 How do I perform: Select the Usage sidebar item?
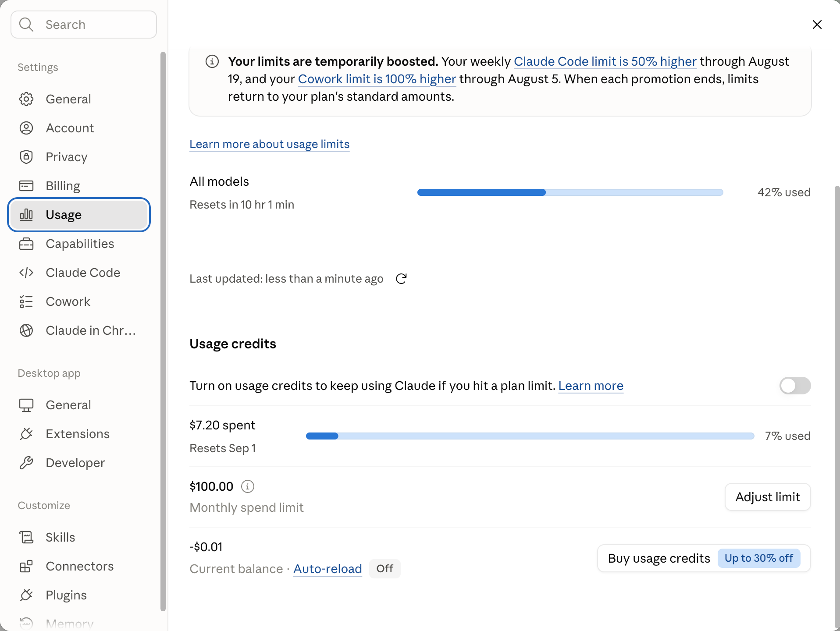coord(79,215)
